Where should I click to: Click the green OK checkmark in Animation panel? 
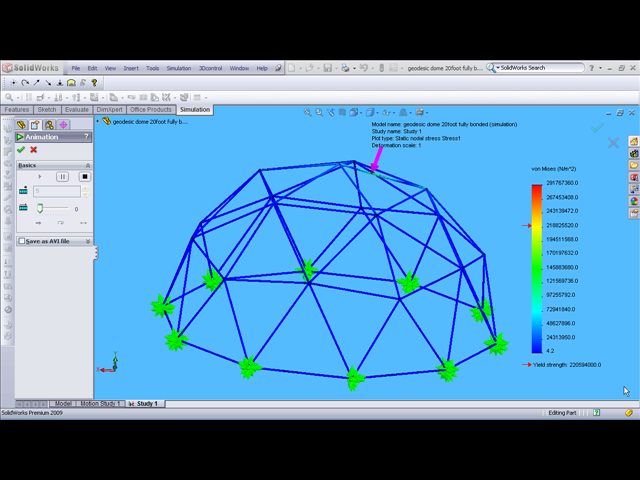[x=21, y=150]
